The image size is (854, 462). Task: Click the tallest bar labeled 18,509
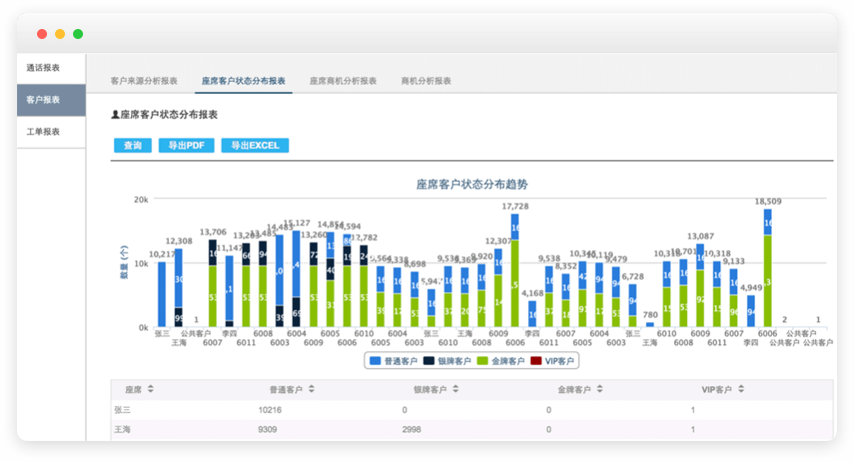click(x=768, y=270)
